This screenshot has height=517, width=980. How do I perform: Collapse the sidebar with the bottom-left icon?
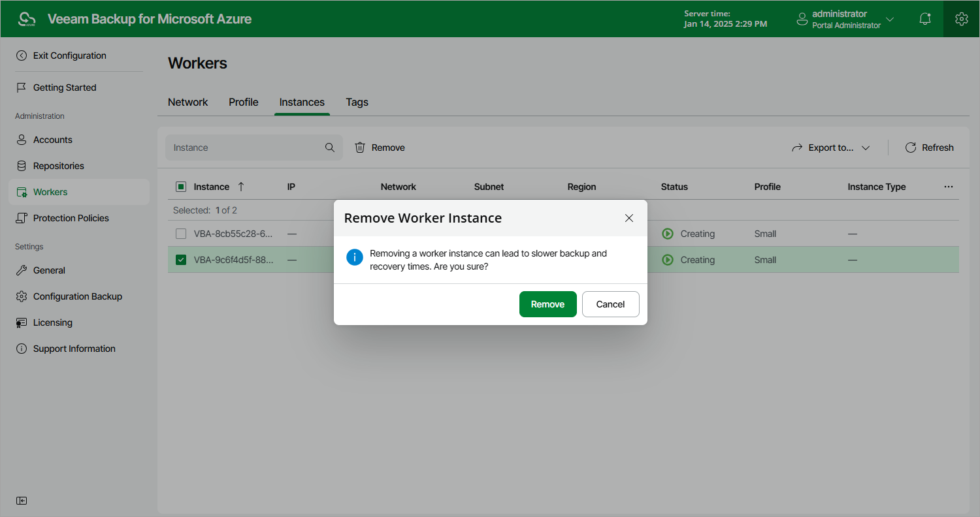22,501
